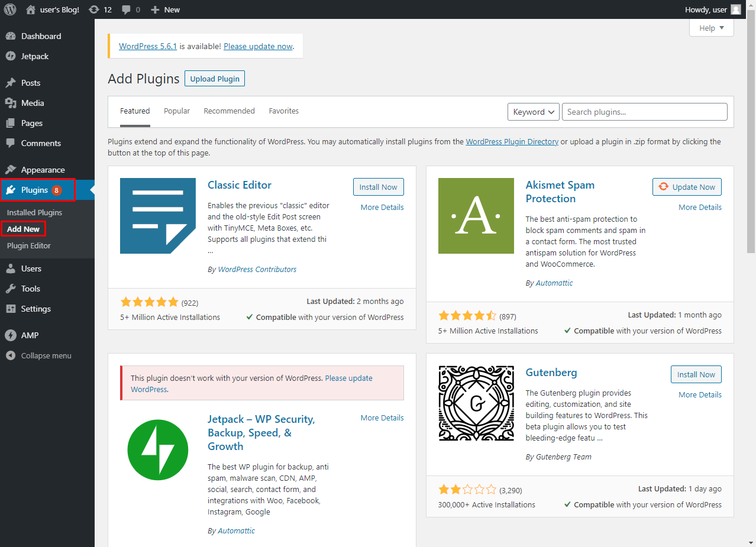The image size is (756, 547).
Task: Click the Jetpack plugin title link
Action: click(x=261, y=432)
